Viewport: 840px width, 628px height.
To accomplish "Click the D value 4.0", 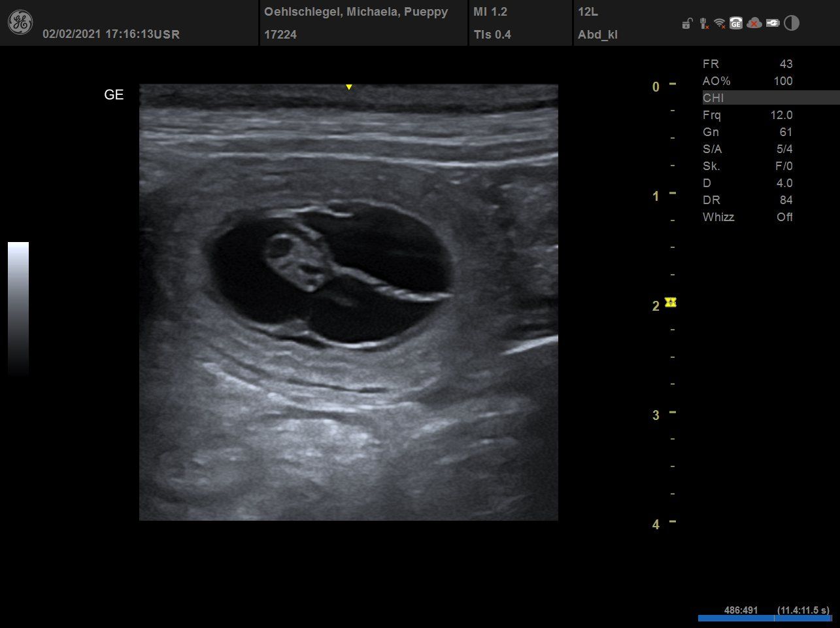I will pyautogui.click(x=784, y=183).
